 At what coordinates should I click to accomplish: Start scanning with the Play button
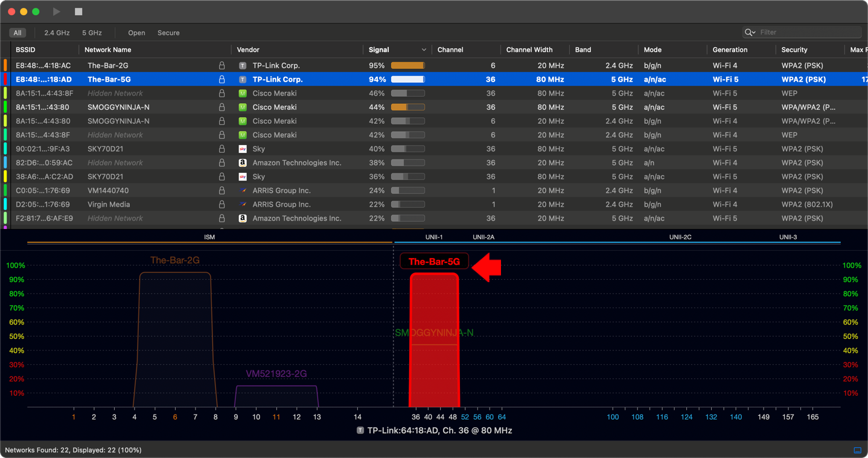[x=56, y=11]
